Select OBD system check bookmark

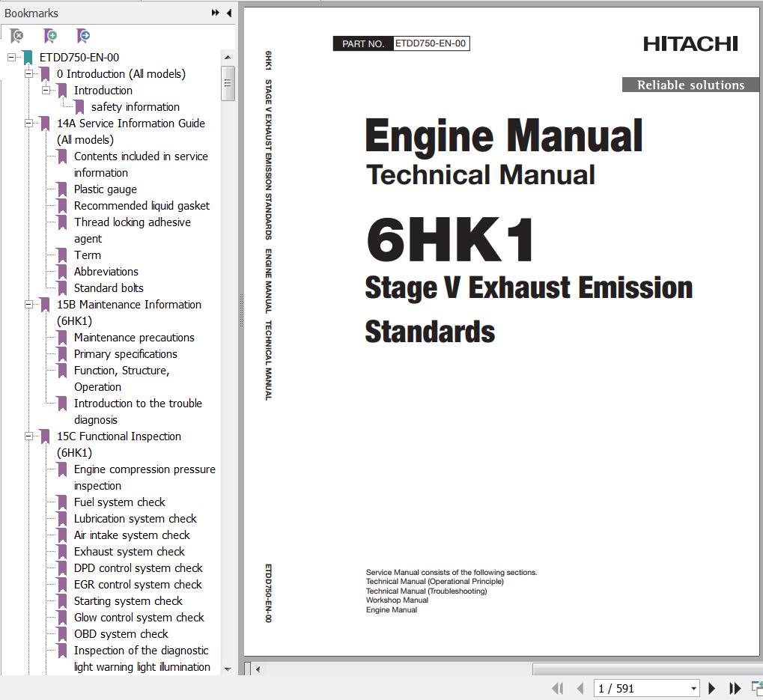tap(121, 634)
